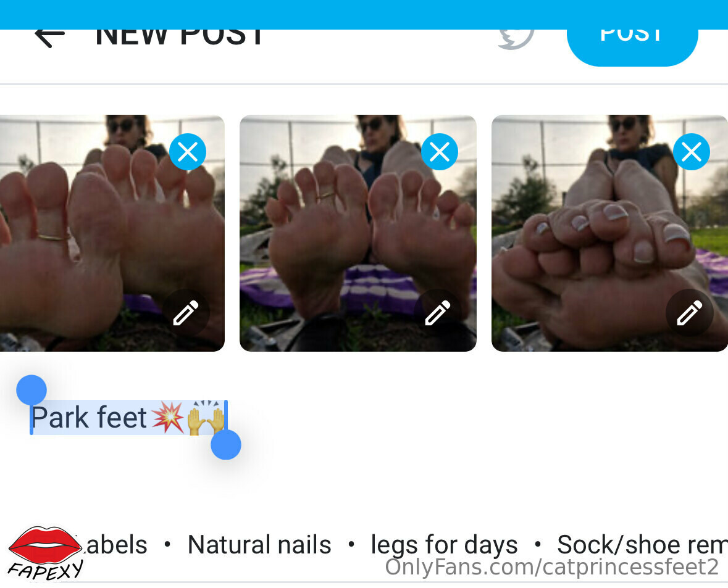Grab the left text selection handle
This screenshot has width=728, height=588.
31,390
